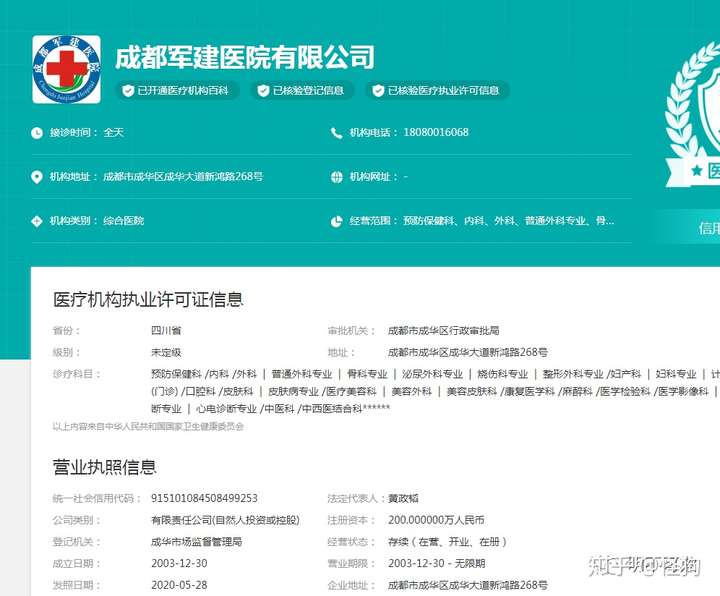Image resolution: width=720 pixels, height=596 pixels.
Task: Click the phone number 18080016068
Action: (436, 132)
